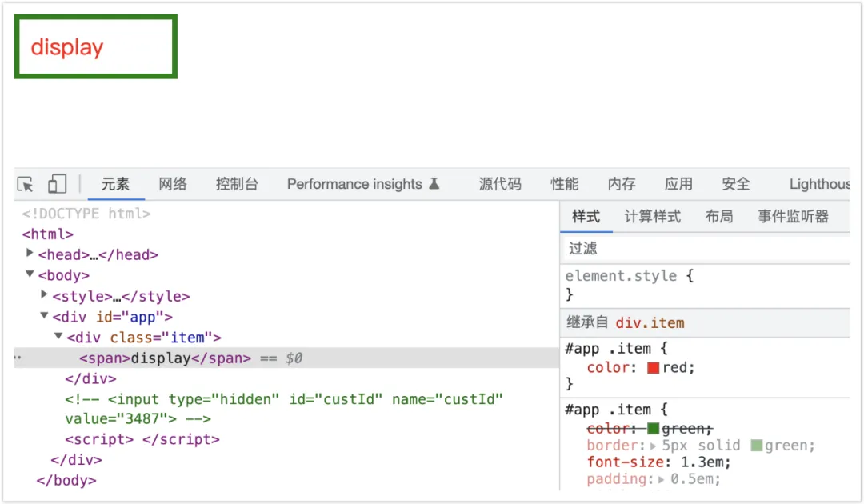This screenshot has width=864, height=504.
Task: Select the html root element
Action: click(x=47, y=234)
